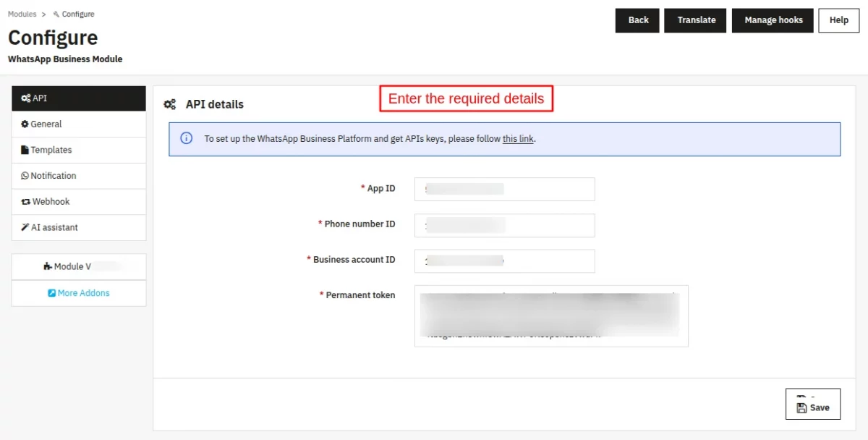Click the API gears icon in sidebar
Screen dimensions: 868x440
click(25, 98)
